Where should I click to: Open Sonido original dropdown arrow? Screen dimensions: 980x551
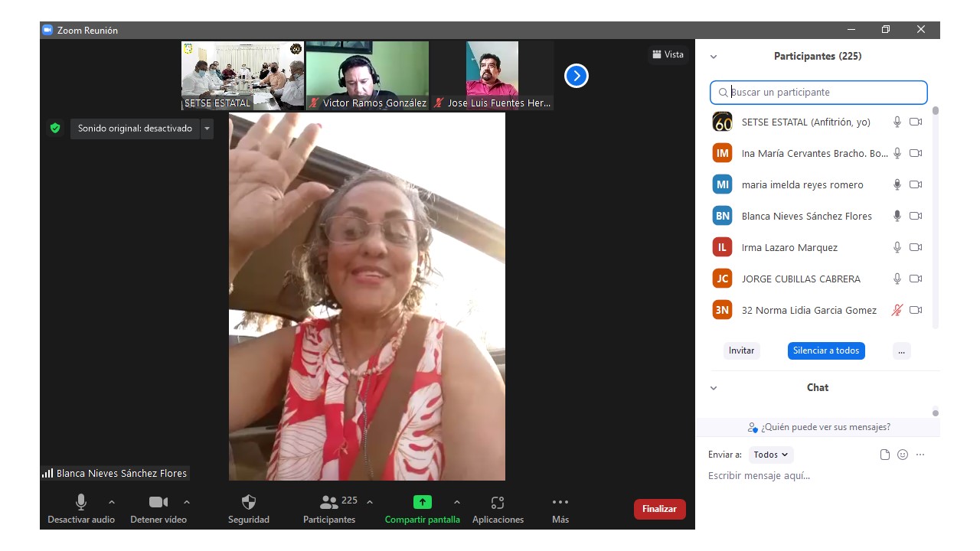point(207,129)
